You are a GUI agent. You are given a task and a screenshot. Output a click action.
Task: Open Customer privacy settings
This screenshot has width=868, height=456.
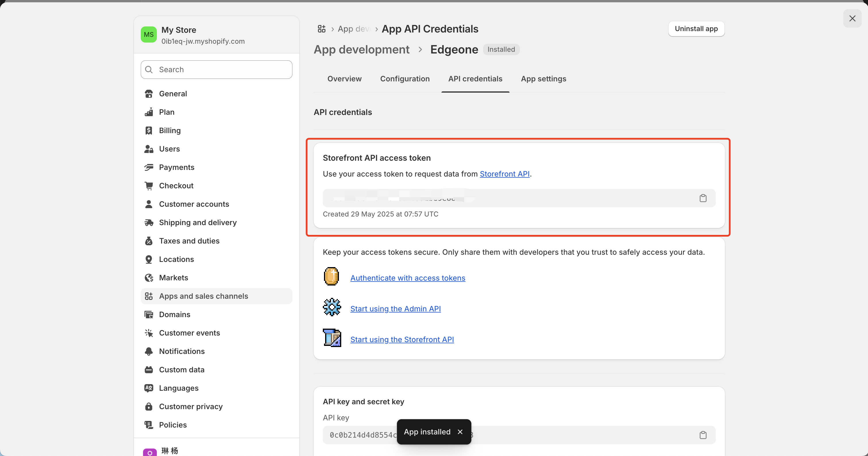point(190,407)
